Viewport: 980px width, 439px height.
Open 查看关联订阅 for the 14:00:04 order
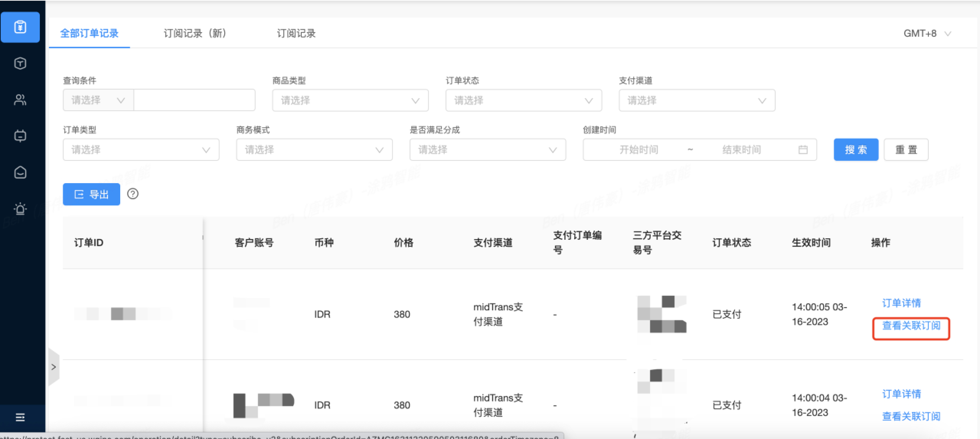click(x=911, y=416)
